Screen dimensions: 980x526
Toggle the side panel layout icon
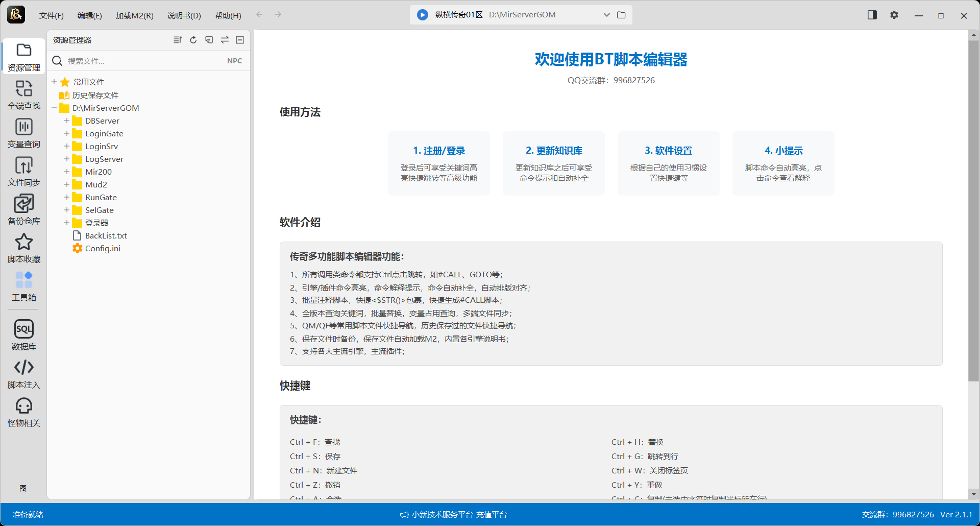click(872, 15)
